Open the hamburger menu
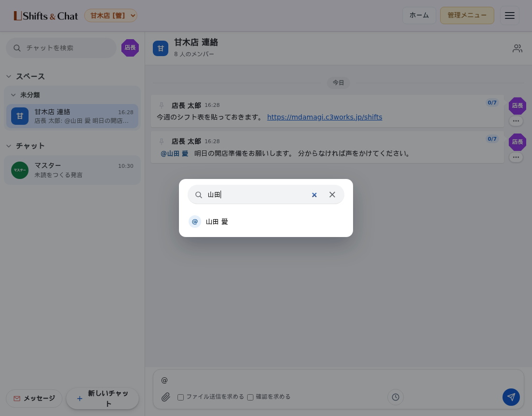 (510, 15)
